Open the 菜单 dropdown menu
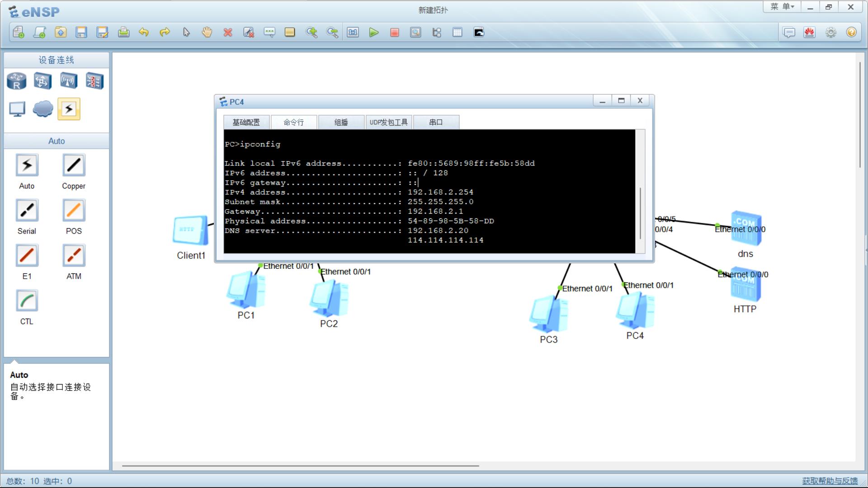The image size is (868, 488). click(x=782, y=7)
